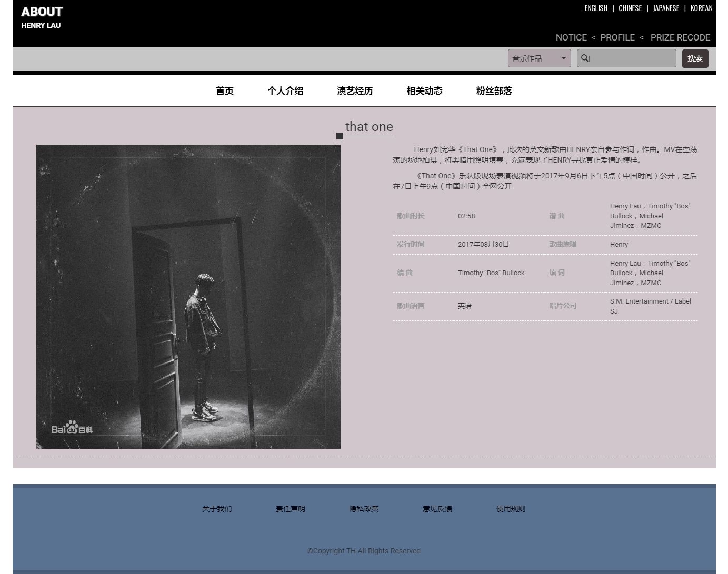Click the S.M. Entertainment / Label SJ cell

(651, 306)
